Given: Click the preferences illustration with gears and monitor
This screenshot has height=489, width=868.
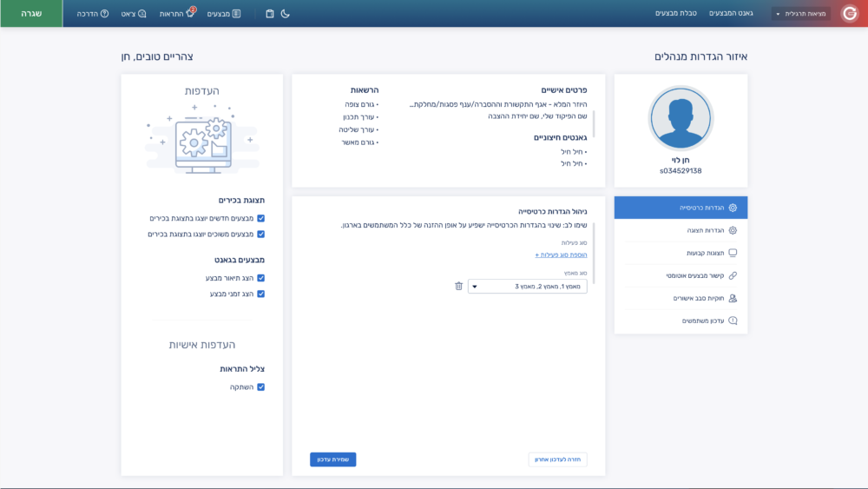Looking at the screenshot, I should pyautogui.click(x=202, y=139).
